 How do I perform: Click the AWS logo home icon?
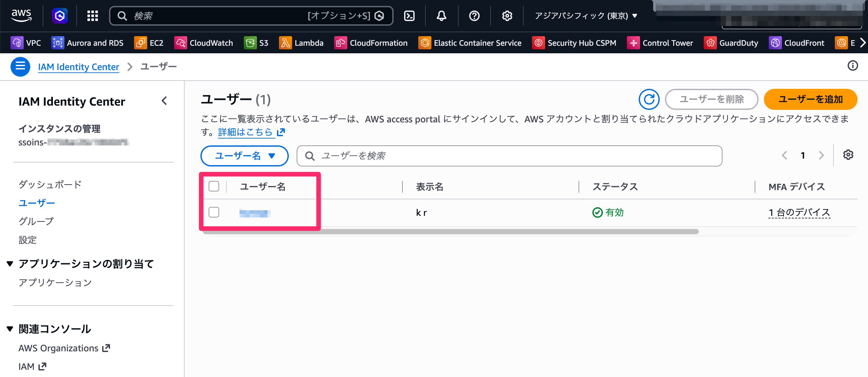(21, 15)
